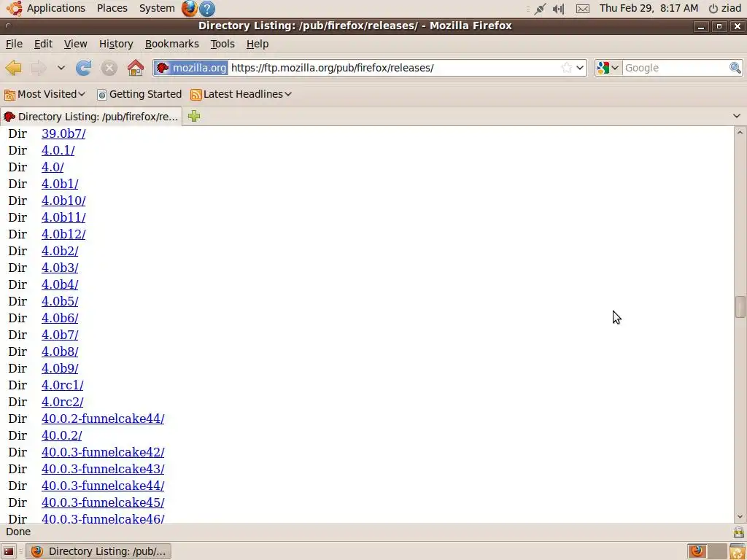The image size is (747, 560).
Task: Open the list all tabs dropdown
Action: (737, 116)
